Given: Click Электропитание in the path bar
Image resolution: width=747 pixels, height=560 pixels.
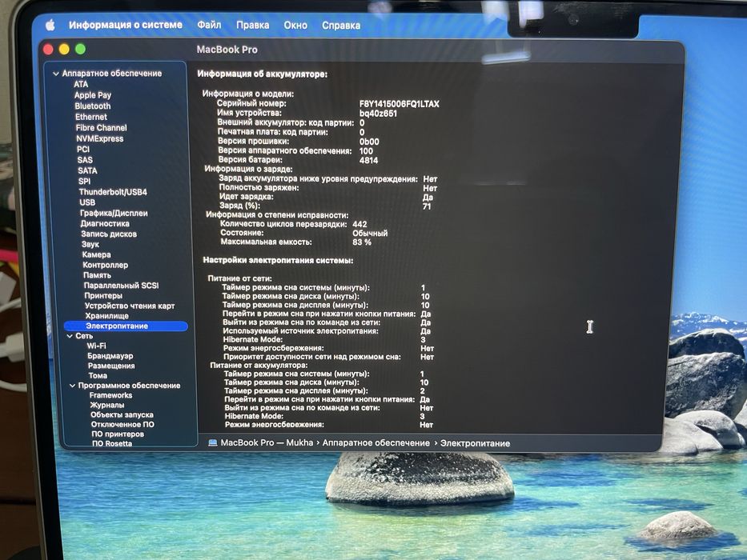Looking at the screenshot, I should (x=475, y=443).
